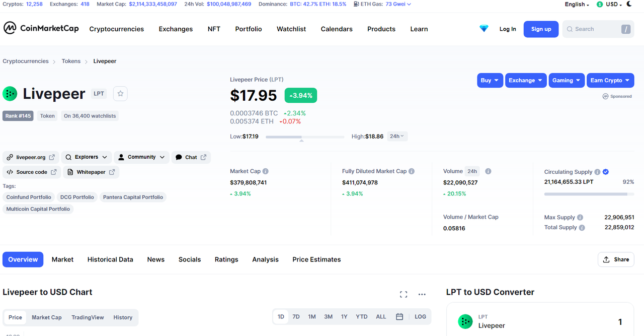The width and height of the screenshot is (644, 336).
Task: Click the search slash shortcut icon
Action: [626, 29]
